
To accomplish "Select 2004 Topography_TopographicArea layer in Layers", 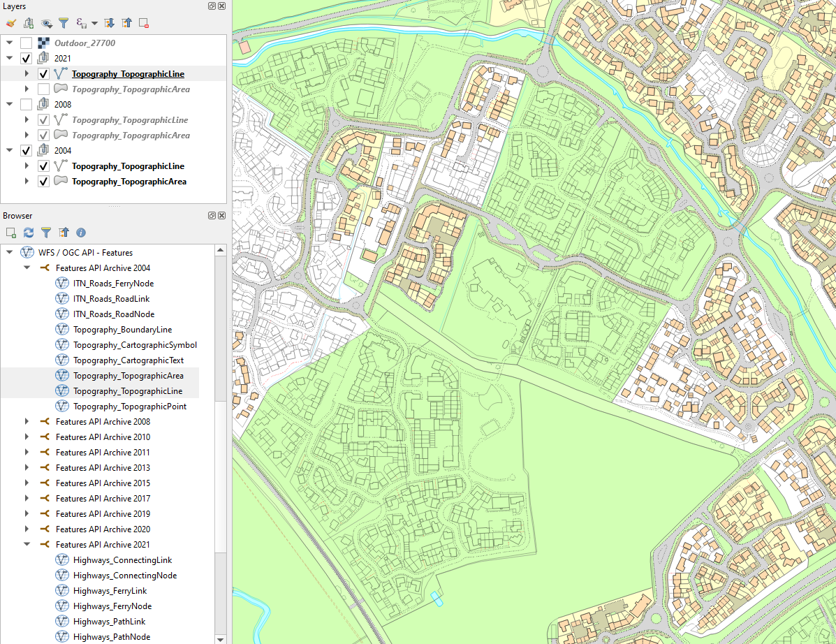I will [129, 182].
